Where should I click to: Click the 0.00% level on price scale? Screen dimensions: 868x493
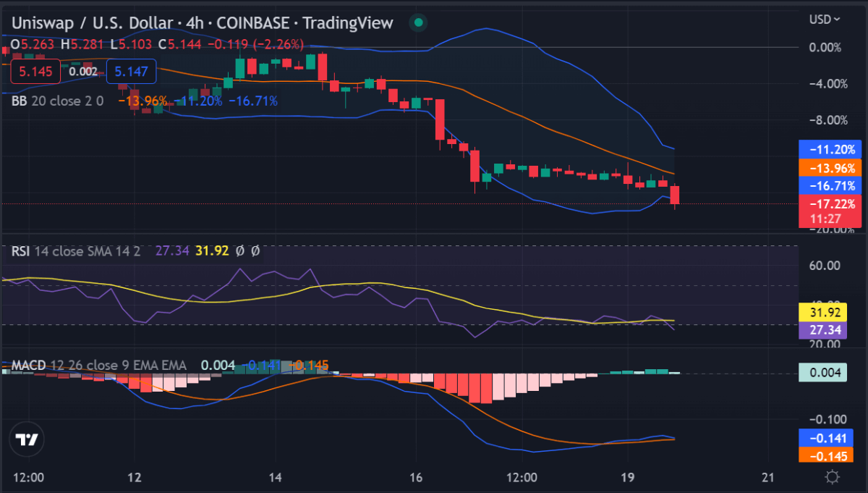pos(825,48)
